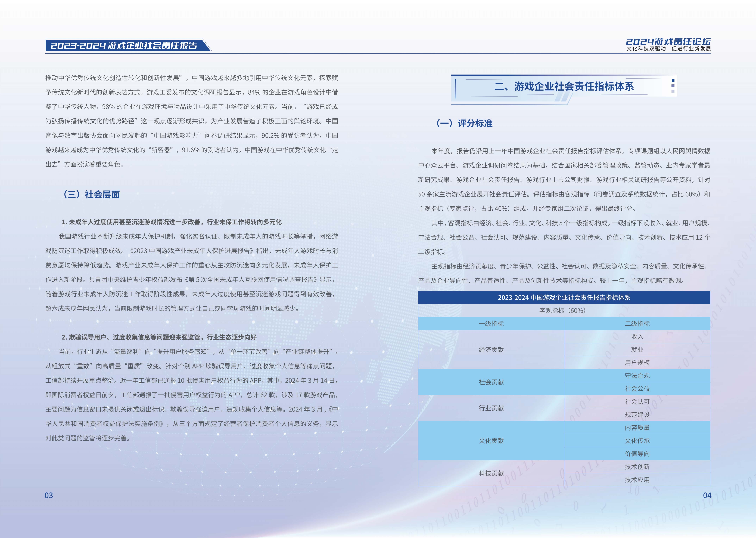
Task: Click the 技术应用 table cell
Action: pyautogui.click(x=637, y=480)
